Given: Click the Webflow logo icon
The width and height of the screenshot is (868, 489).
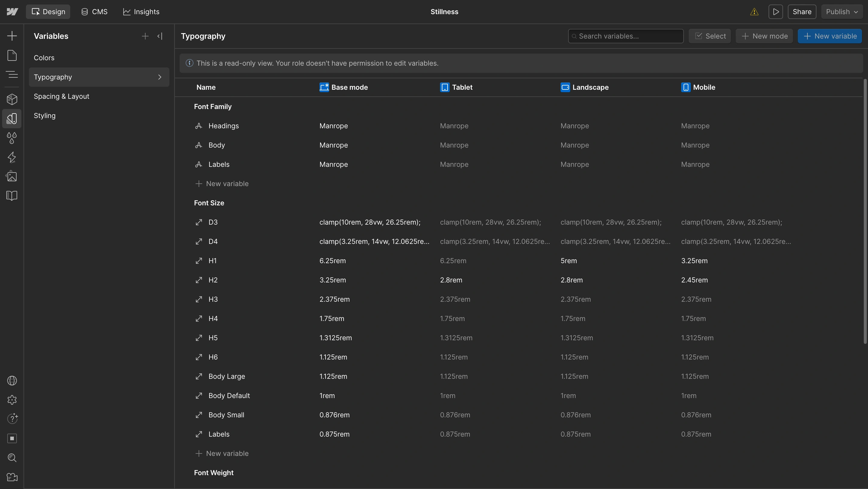Looking at the screenshot, I should point(12,12).
